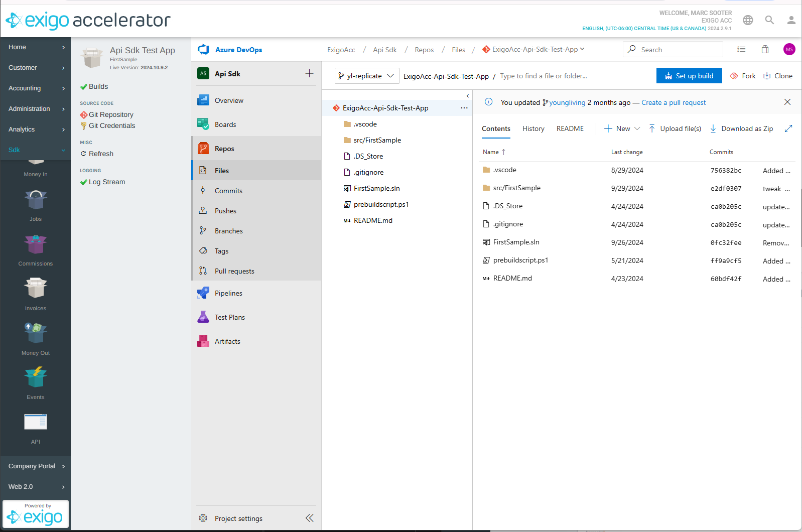Click the plus icon beside Api Sdk
The width and height of the screenshot is (802, 532).
click(x=309, y=74)
